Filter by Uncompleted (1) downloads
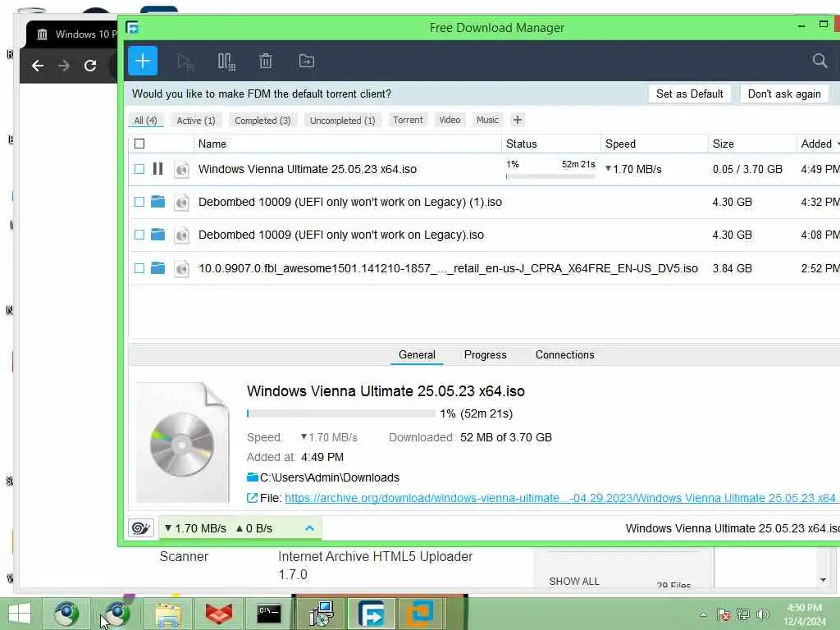The width and height of the screenshot is (840, 630). (342, 120)
